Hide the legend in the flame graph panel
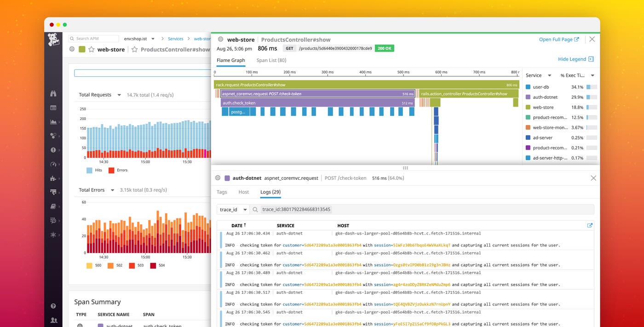 573,59
